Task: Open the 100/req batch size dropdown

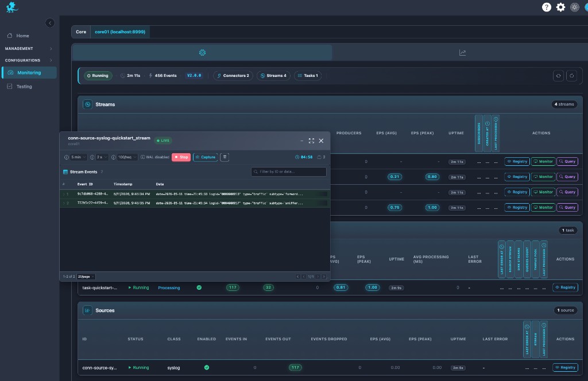Action: click(127, 157)
